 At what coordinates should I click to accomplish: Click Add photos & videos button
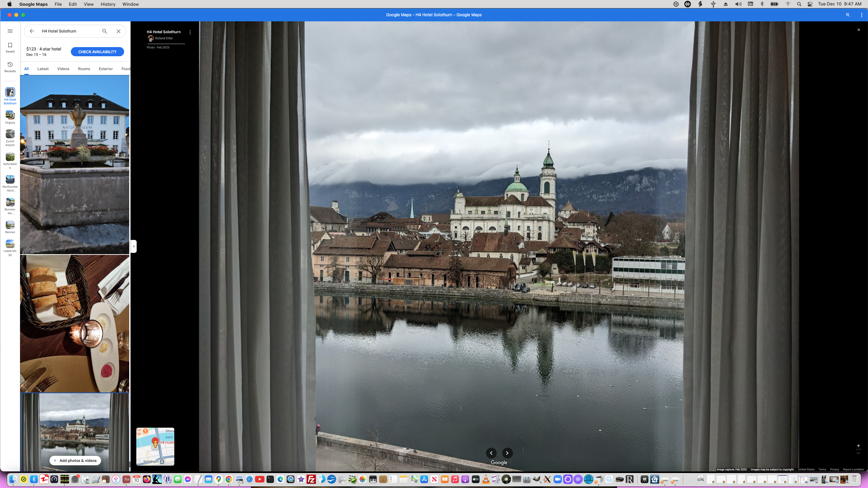coord(75,460)
